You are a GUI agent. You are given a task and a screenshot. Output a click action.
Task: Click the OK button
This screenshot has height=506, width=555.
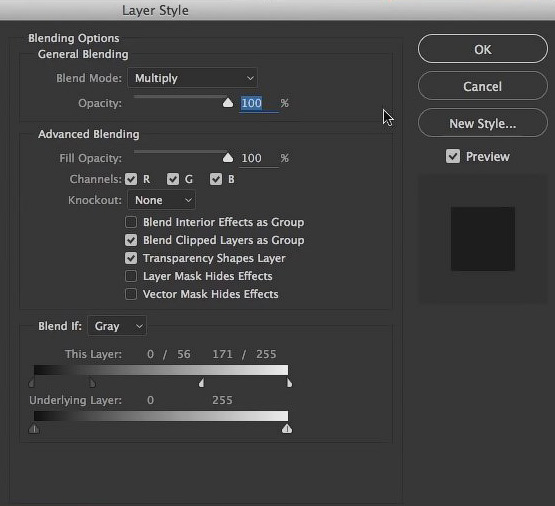pos(482,49)
